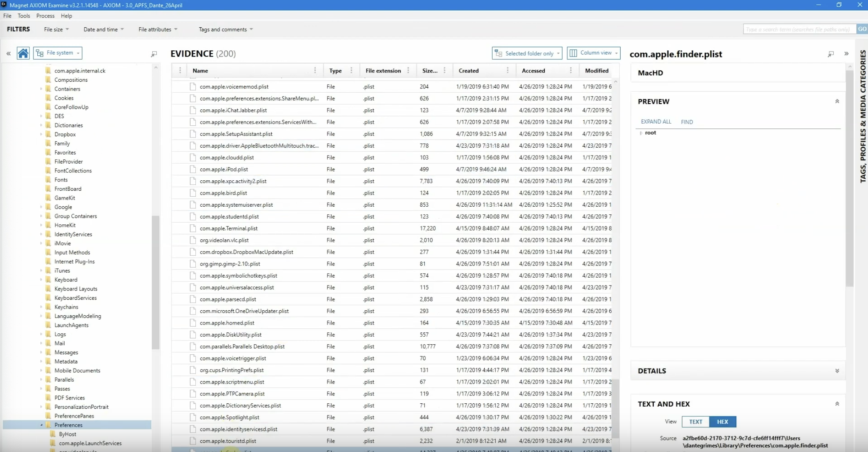
Task: Open Created column options menu
Action: click(507, 70)
